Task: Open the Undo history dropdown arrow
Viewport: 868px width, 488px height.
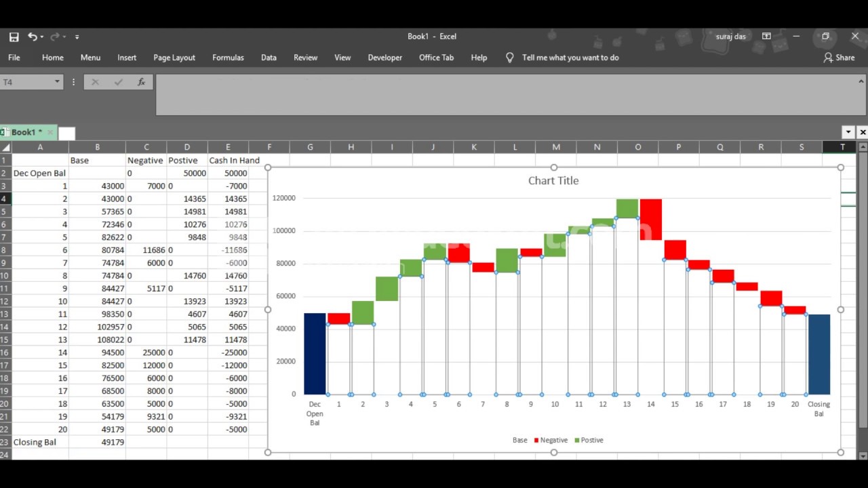Action: click(42, 37)
